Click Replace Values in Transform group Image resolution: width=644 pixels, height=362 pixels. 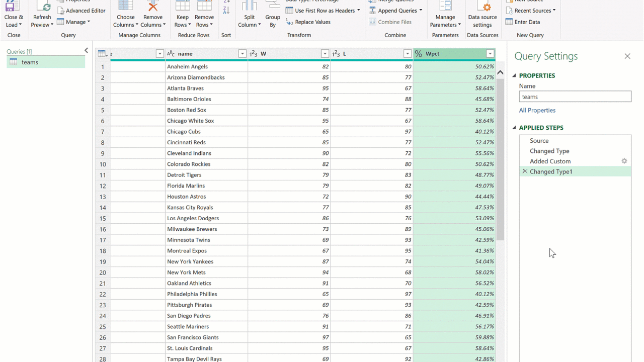(x=307, y=22)
